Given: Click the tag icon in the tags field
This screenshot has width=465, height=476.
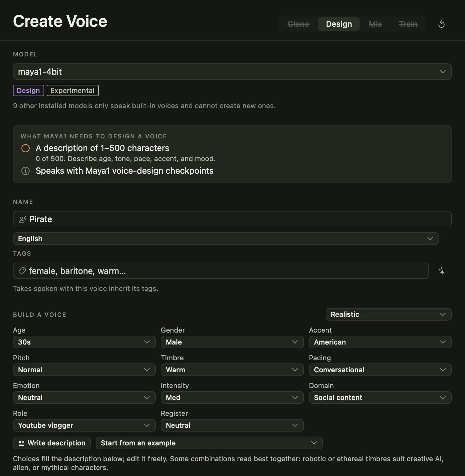Looking at the screenshot, I should 22,271.
